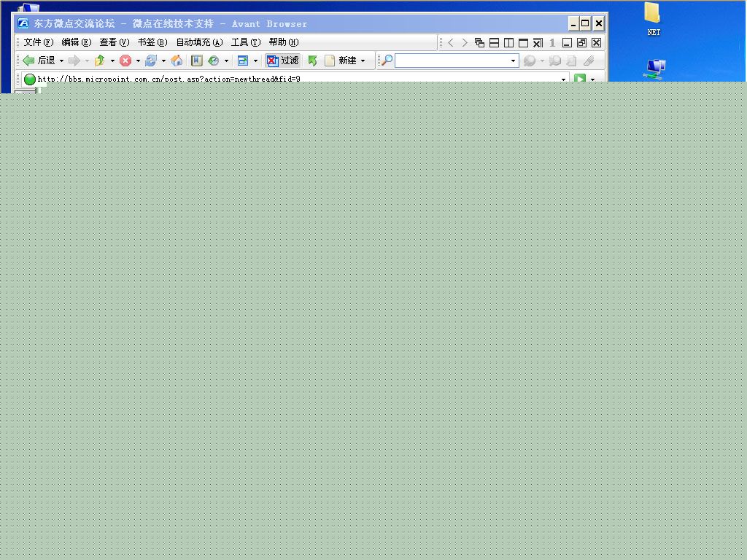Expand the stop button dropdown arrow
This screenshot has height=560, width=747.
pos(138,61)
